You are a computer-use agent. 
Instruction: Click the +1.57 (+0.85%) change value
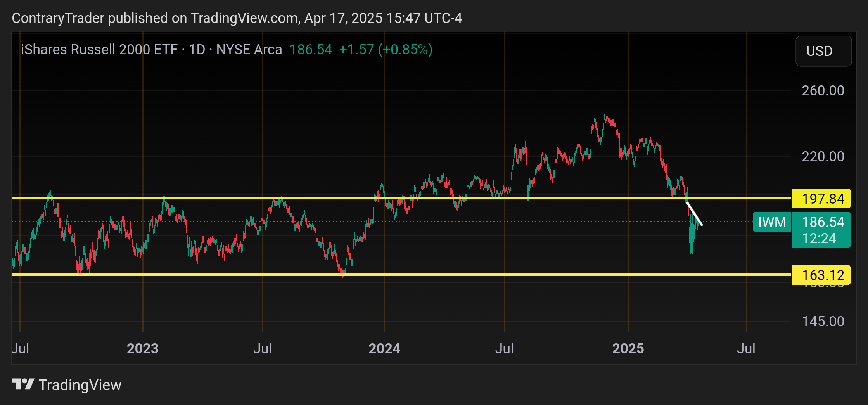click(386, 50)
